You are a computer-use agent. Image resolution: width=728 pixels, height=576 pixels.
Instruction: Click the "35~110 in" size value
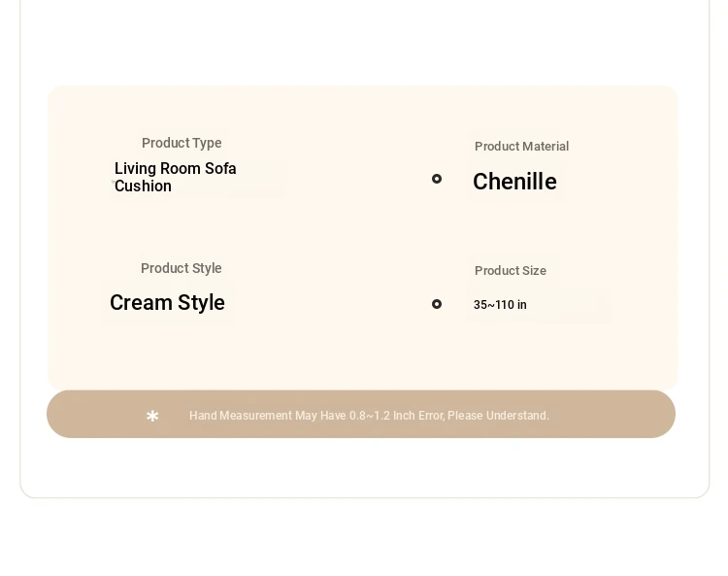click(x=500, y=305)
